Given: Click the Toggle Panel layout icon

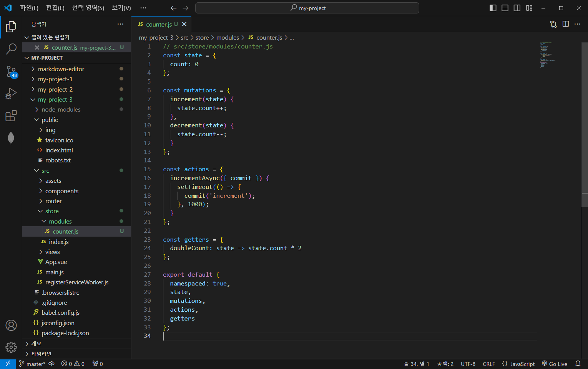Looking at the screenshot, I should point(505,8).
